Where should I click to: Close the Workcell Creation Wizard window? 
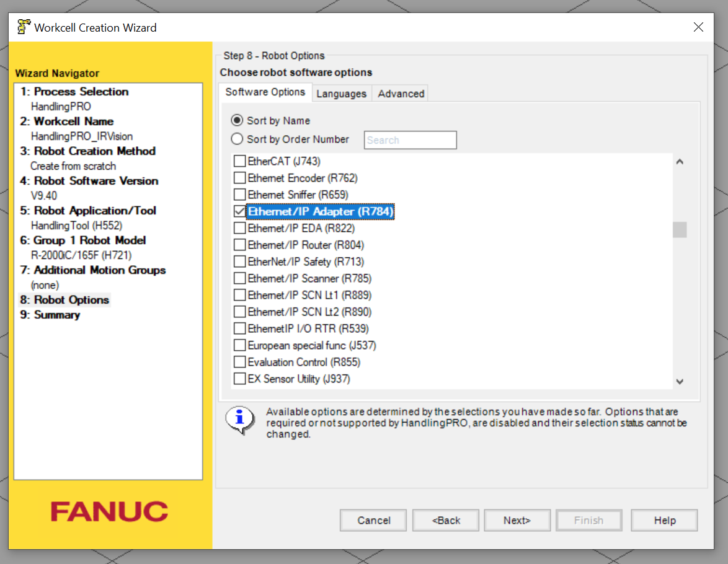click(x=698, y=27)
